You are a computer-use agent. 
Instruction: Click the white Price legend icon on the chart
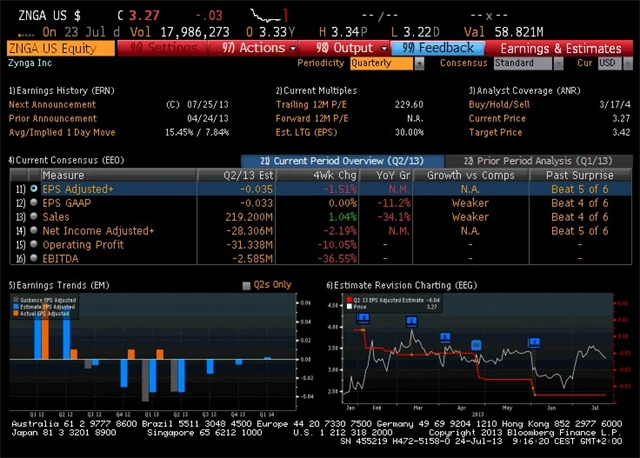(x=348, y=306)
